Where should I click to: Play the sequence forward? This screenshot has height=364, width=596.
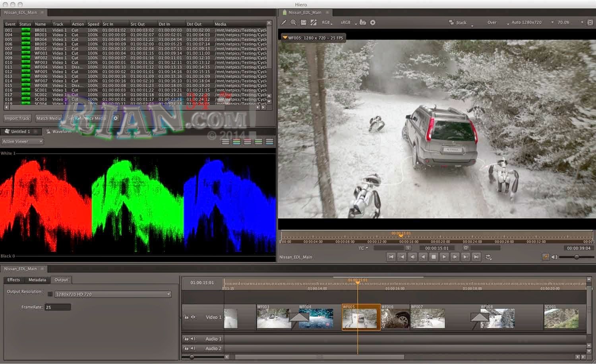pos(444,257)
